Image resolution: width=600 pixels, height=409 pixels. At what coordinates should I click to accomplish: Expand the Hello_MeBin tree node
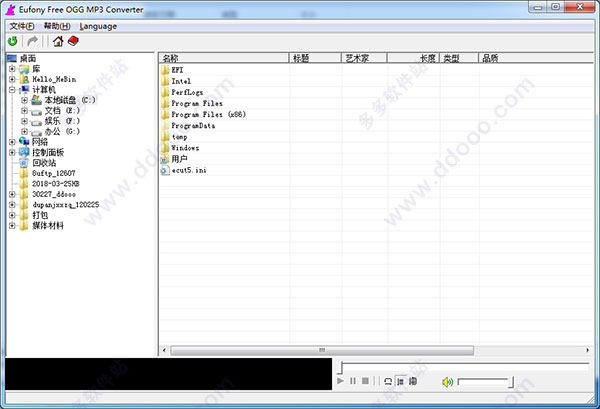(12, 79)
